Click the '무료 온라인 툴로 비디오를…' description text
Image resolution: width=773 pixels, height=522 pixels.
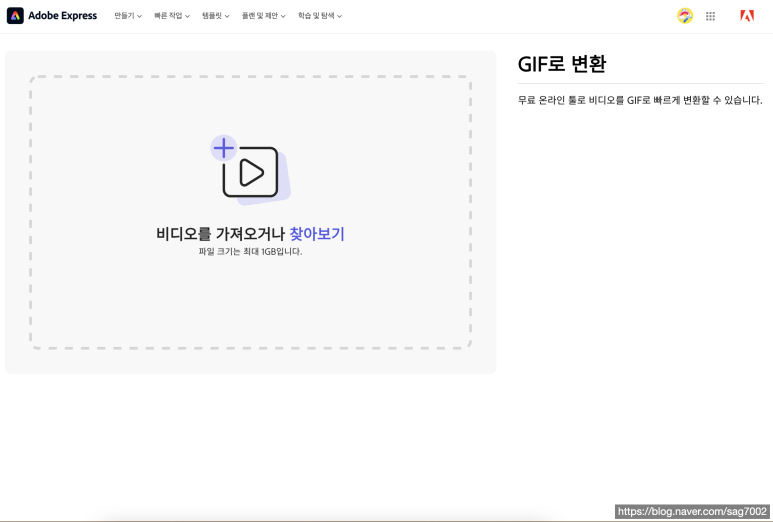coord(640,100)
